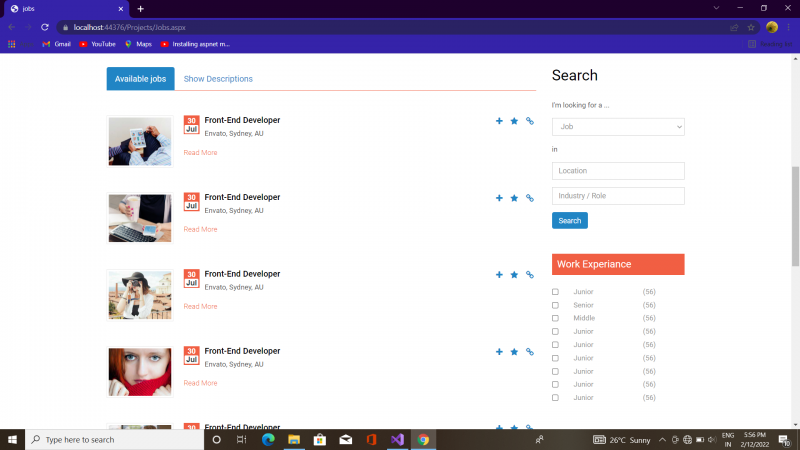The width and height of the screenshot is (800, 450).
Task: Check the Senior work experience checkbox
Action: pos(555,305)
